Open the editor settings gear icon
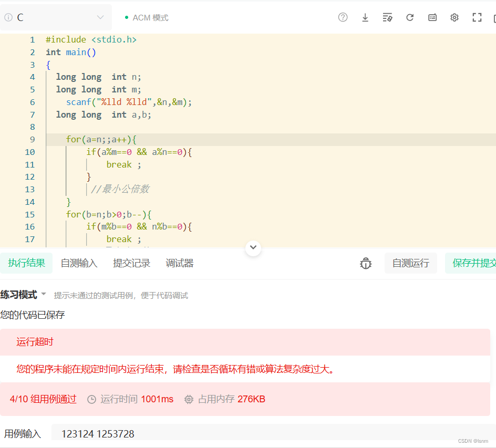Image resolution: width=496 pixels, height=448 pixels. (x=454, y=17)
